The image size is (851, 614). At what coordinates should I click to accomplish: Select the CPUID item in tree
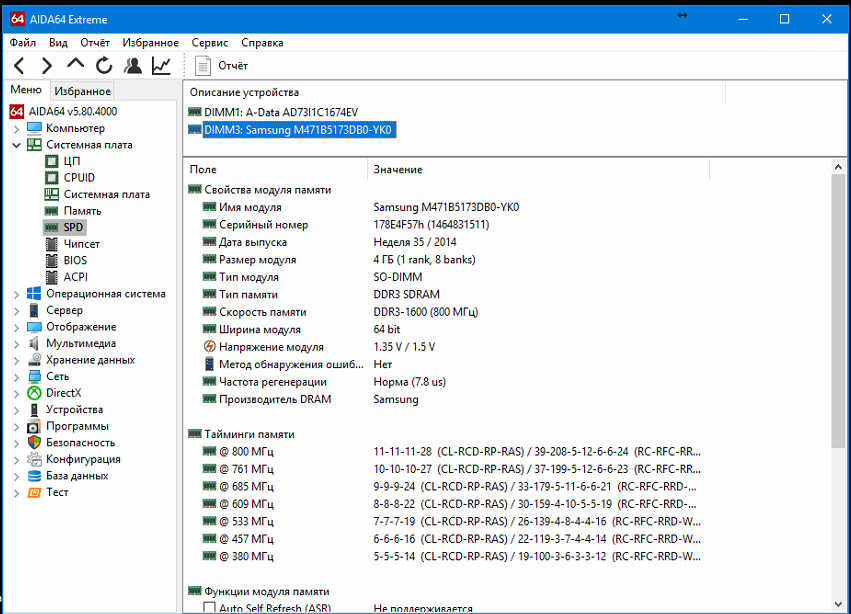click(x=79, y=177)
